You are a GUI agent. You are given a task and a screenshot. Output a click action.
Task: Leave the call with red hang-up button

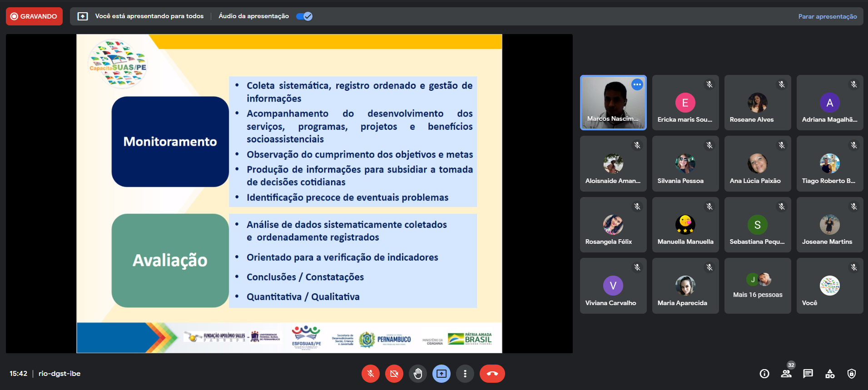492,374
